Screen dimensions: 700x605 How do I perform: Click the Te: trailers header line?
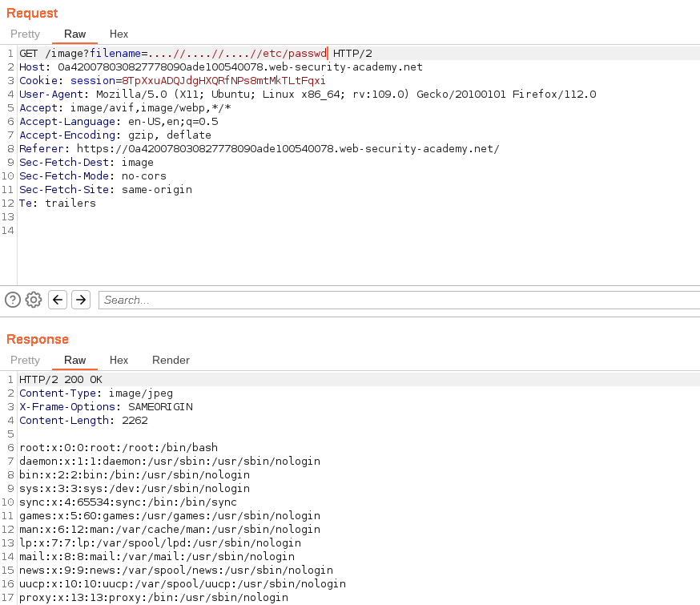coord(58,204)
